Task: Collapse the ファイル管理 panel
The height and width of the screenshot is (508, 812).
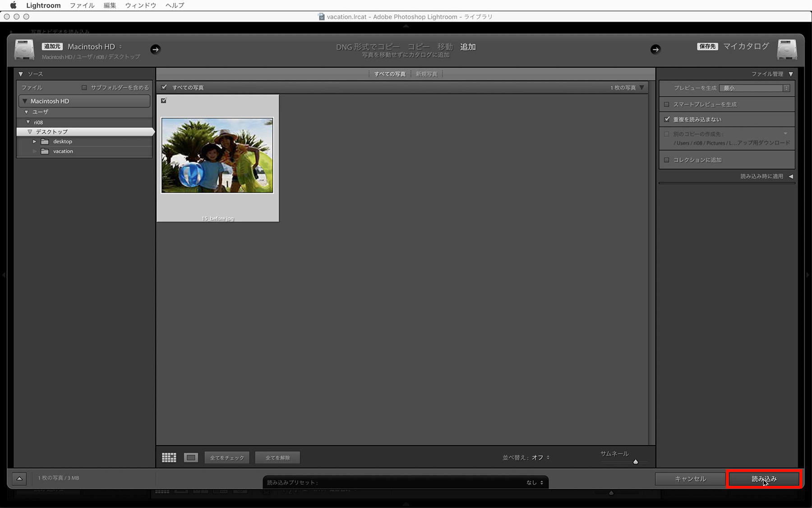Action: [x=791, y=74]
